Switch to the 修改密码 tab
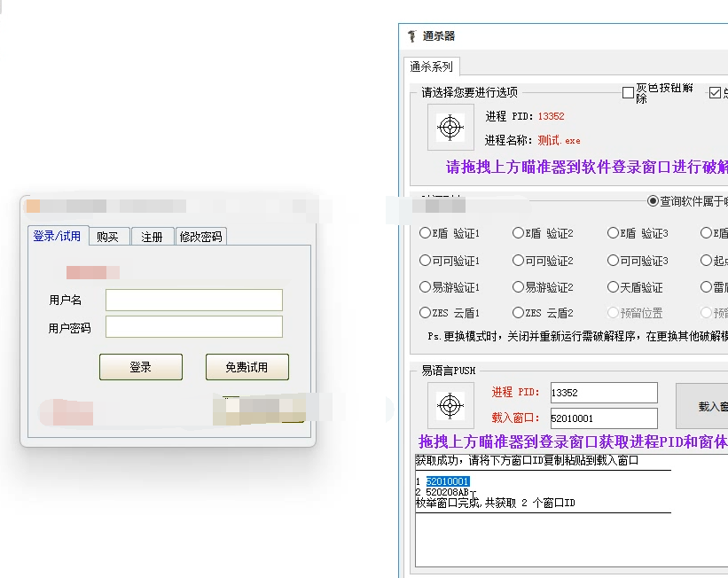728x578 pixels. [201, 237]
